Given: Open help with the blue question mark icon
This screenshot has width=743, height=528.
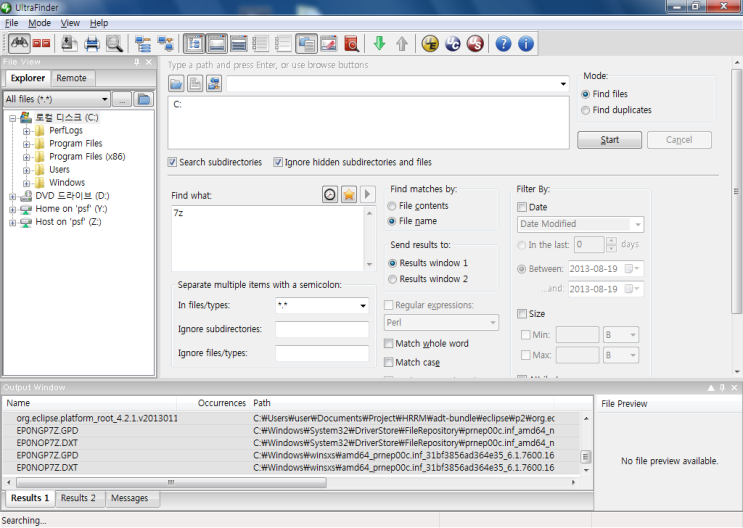Looking at the screenshot, I should point(503,44).
